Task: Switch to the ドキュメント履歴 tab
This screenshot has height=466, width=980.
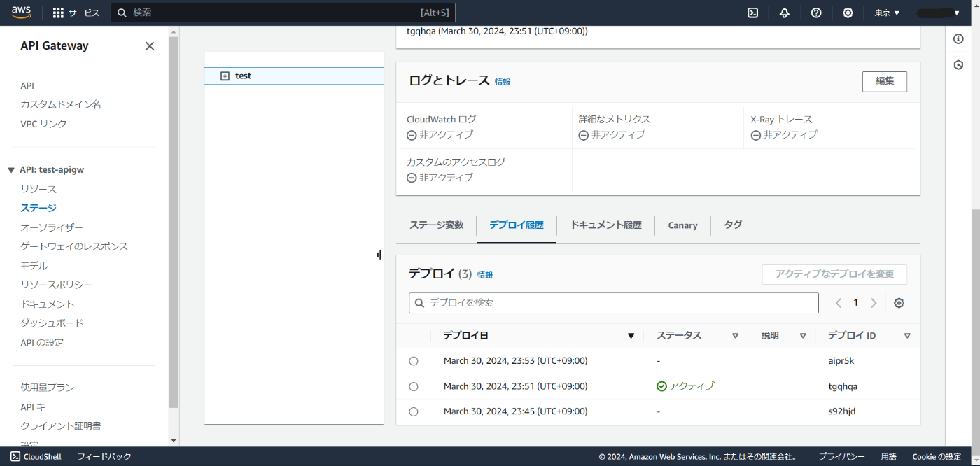Action: click(x=605, y=225)
